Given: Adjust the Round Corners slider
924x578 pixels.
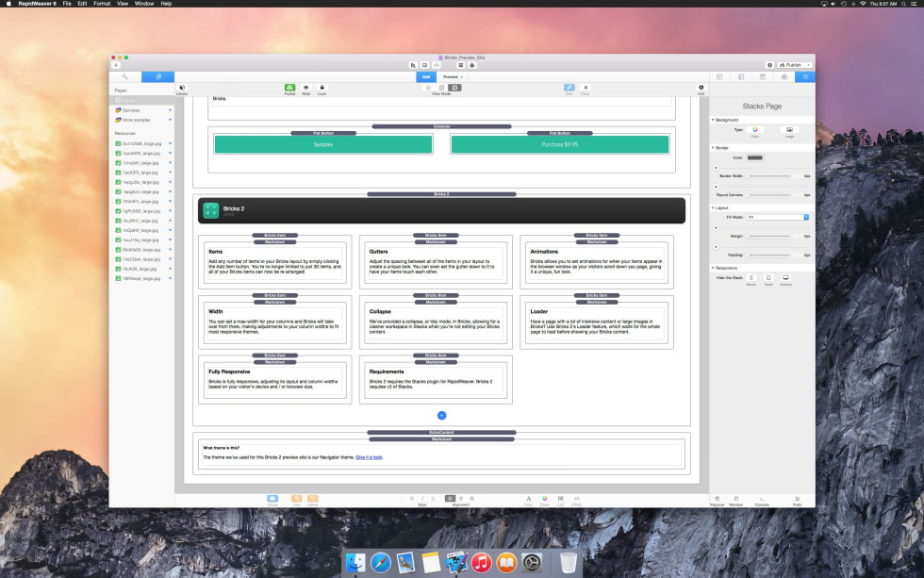Looking at the screenshot, I should tap(768, 195).
